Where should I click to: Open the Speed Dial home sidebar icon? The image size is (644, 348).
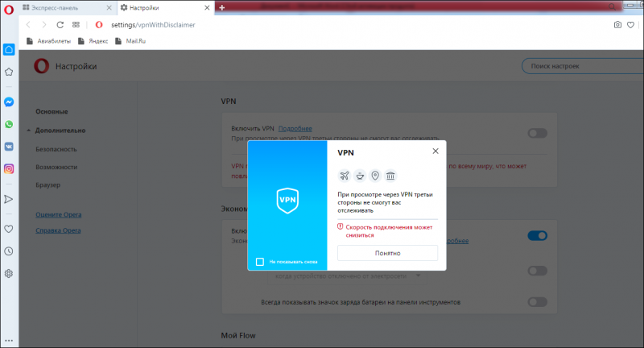point(9,50)
